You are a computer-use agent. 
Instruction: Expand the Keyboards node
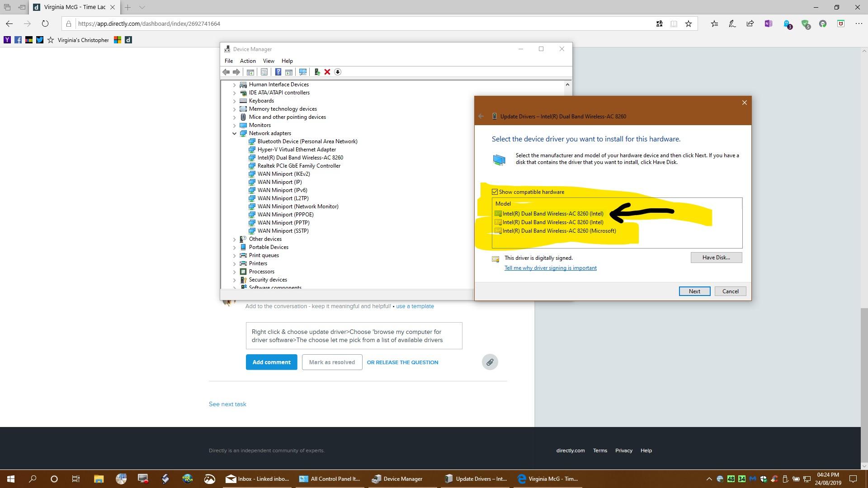click(x=235, y=101)
